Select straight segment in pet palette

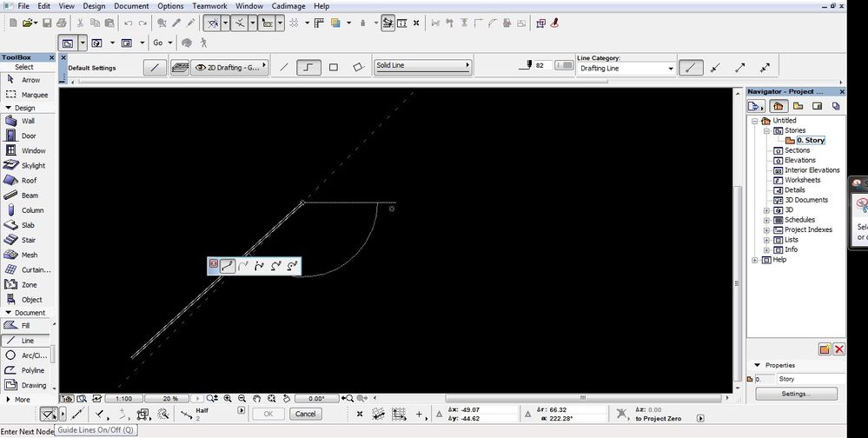pyautogui.click(x=227, y=266)
